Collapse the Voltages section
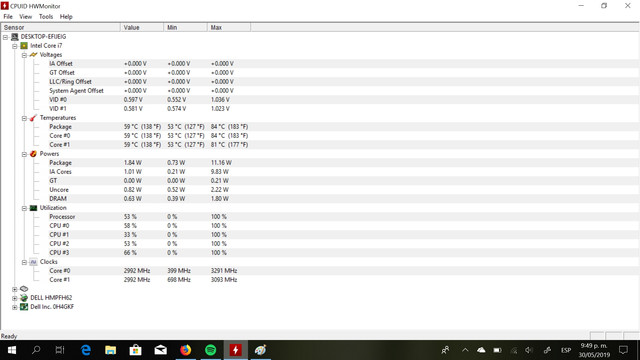Viewport: 640px width, 360px height. 24,55
